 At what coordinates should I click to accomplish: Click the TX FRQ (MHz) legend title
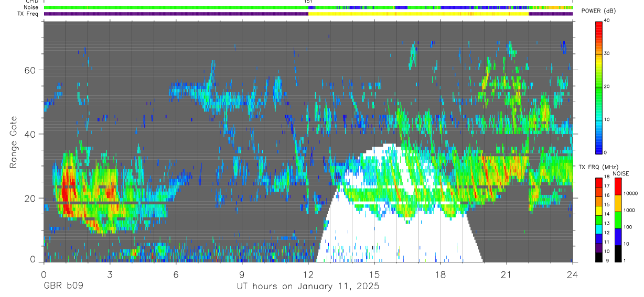[x=597, y=167]
